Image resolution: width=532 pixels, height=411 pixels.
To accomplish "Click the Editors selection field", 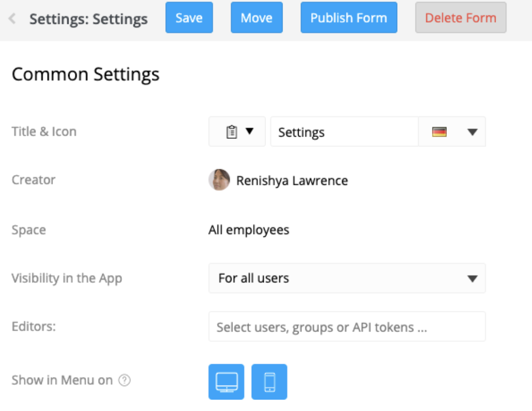I will (x=347, y=326).
